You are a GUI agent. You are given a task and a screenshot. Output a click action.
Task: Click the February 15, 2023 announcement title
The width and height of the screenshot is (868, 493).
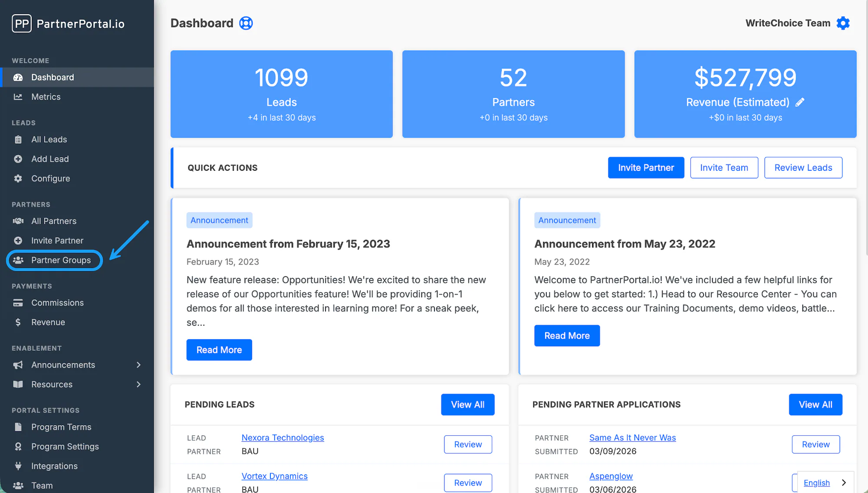coord(288,244)
